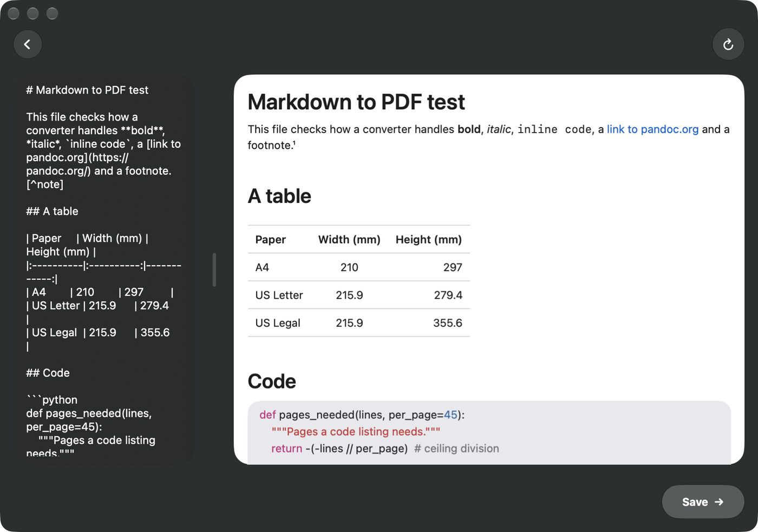Click the 'US Letter' table cell

(279, 295)
